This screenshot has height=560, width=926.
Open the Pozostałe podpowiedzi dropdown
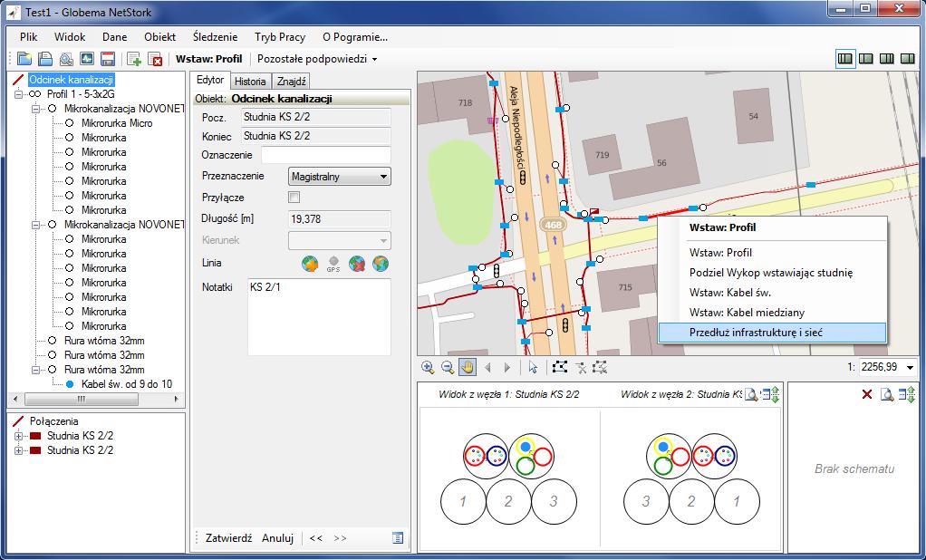coord(317,59)
